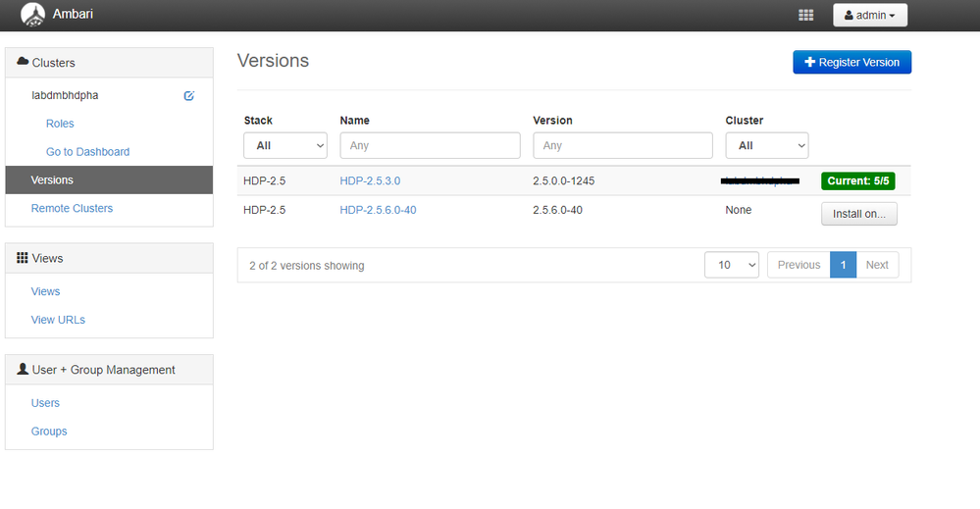Image resolution: width=980 pixels, height=509 pixels.
Task: Open the Stack filter dropdown
Action: (x=285, y=145)
